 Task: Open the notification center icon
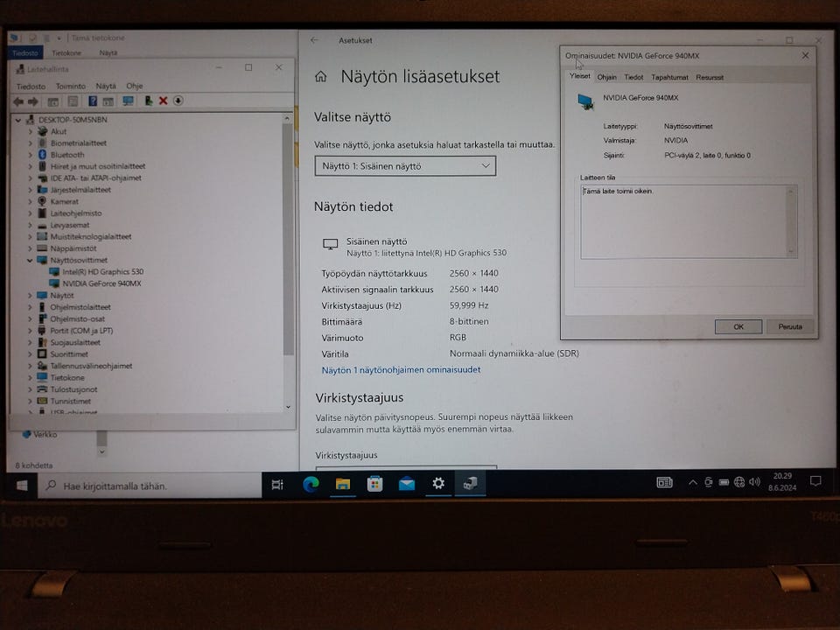(815, 481)
